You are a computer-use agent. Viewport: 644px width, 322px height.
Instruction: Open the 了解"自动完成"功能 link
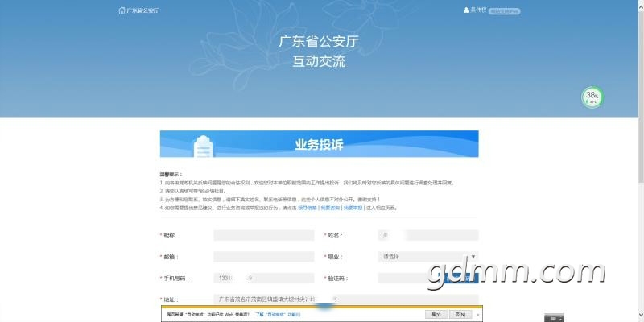point(278,314)
